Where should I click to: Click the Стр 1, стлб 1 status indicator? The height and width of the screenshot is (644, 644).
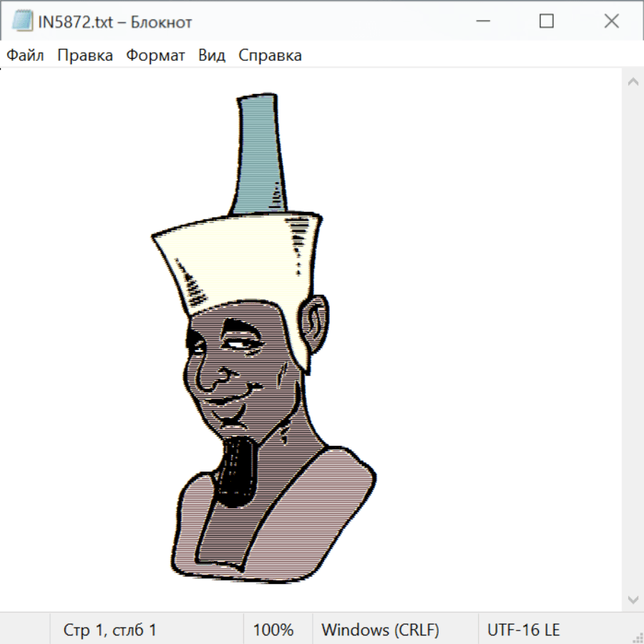coord(109,630)
